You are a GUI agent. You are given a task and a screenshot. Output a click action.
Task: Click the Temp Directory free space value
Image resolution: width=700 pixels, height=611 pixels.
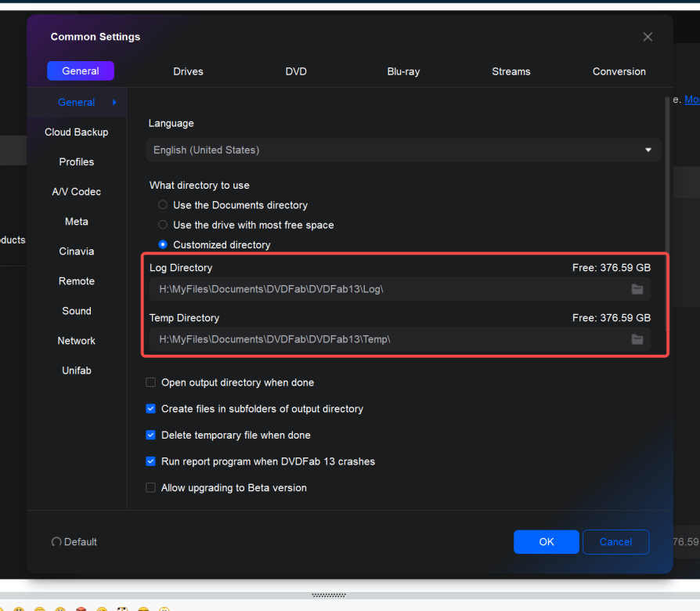coord(612,317)
